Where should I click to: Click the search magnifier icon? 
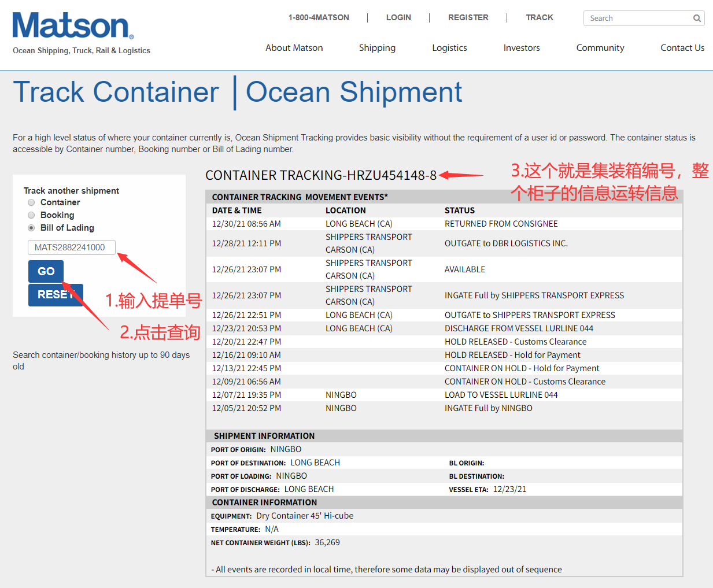(x=697, y=19)
